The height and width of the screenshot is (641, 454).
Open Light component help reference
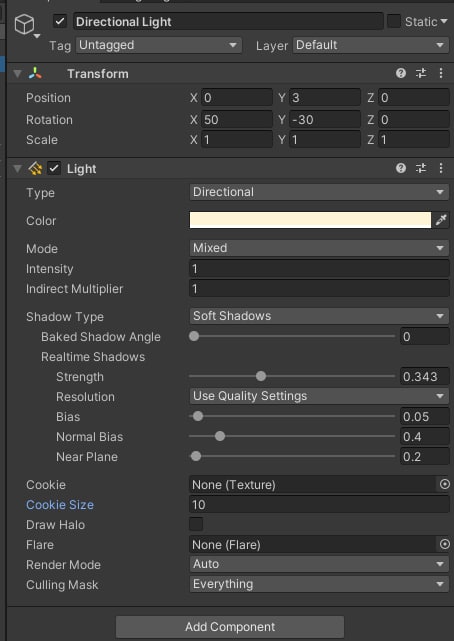coord(400,168)
